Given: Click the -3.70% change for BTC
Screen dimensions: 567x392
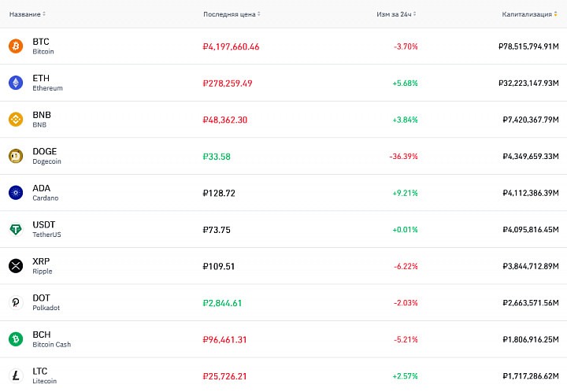Looking at the screenshot, I should point(406,46).
